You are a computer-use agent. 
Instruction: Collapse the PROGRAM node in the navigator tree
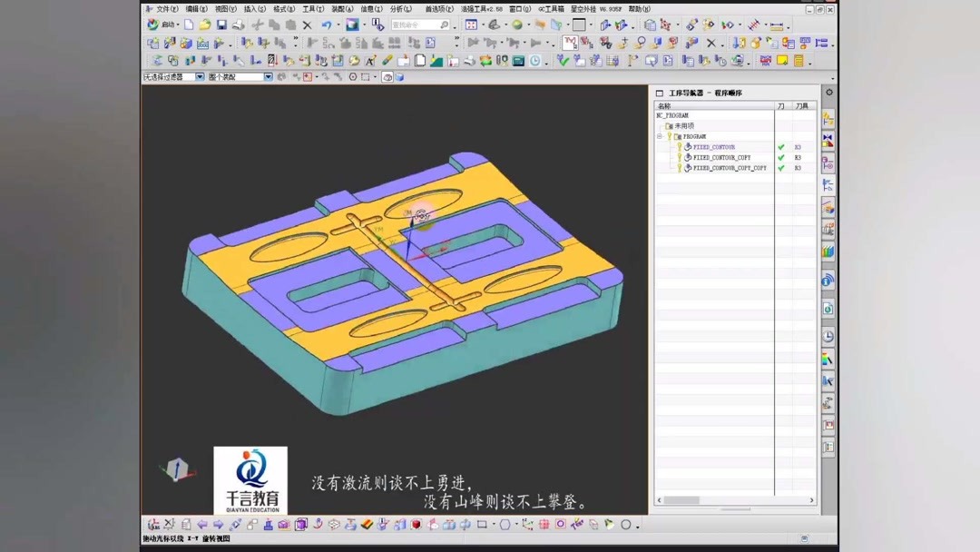pyautogui.click(x=658, y=136)
